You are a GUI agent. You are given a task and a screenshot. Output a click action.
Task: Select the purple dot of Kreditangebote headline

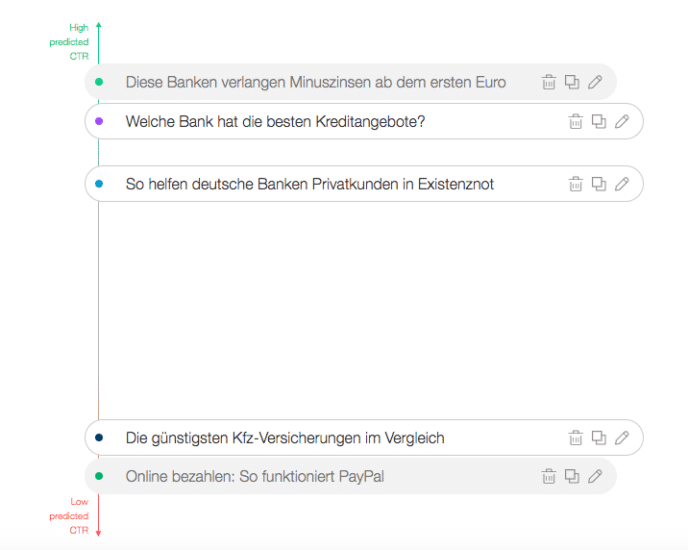pos(99,121)
